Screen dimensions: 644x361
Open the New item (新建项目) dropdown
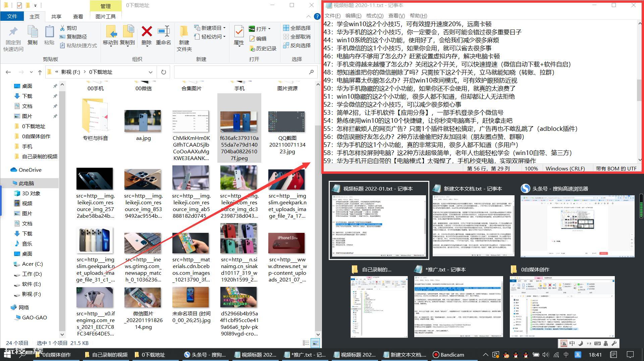click(x=210, y=28)
